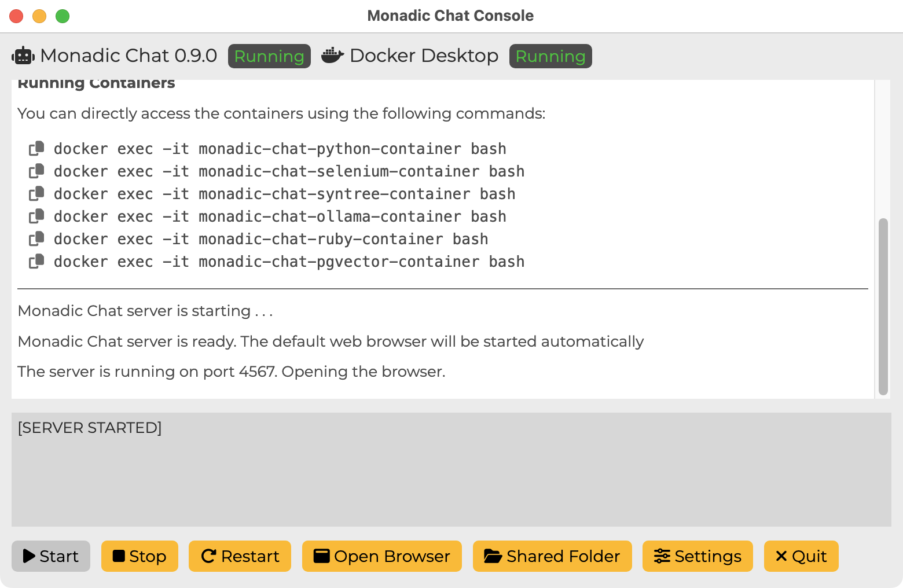This screenshot has width=903, height=588.
Task: Click the Monadic Chat robot icon
Action: coord(23,56)
